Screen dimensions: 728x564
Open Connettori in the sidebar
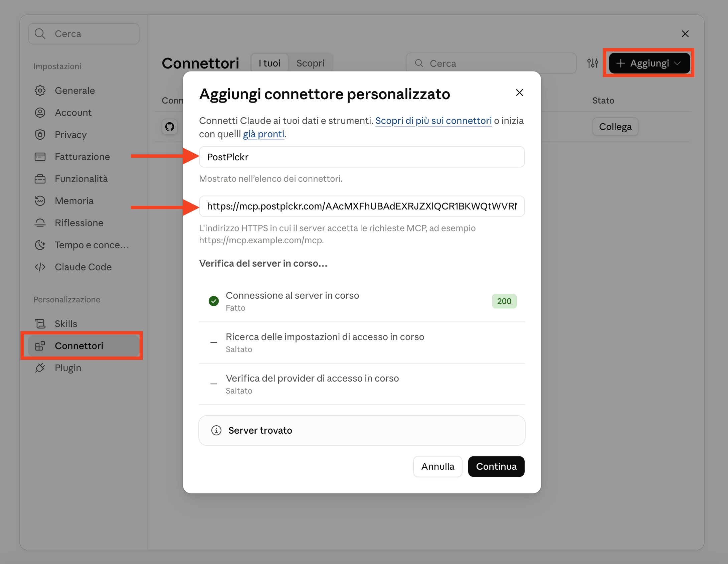click(83, 346)
